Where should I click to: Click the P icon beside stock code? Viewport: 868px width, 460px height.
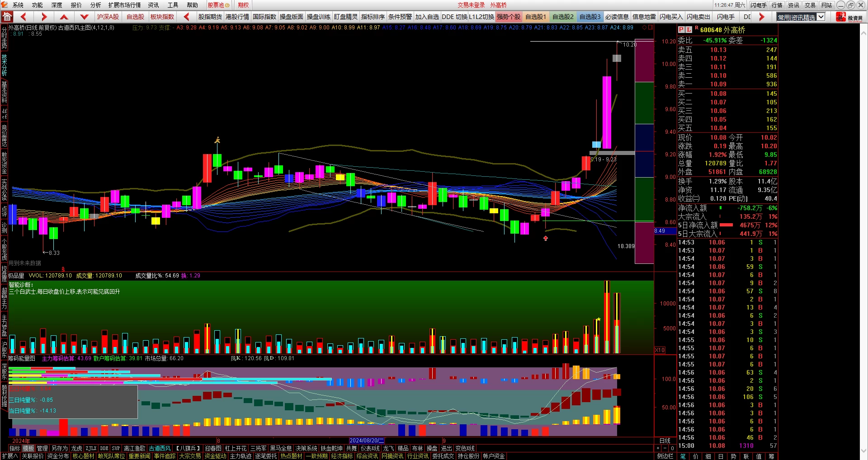click(681, 30)
